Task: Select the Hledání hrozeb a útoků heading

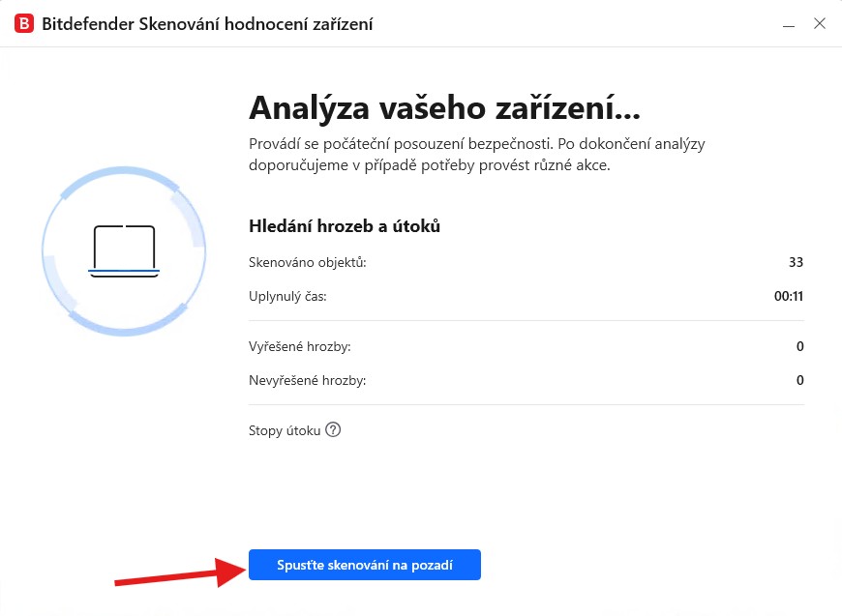Action: point(345,226)
